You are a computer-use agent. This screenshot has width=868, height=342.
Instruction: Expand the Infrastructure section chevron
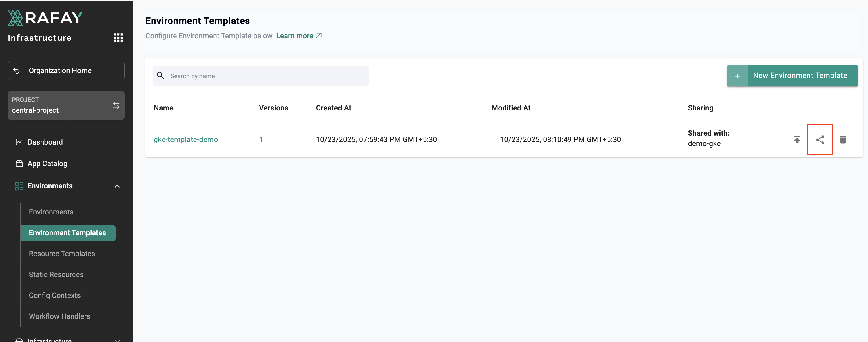point(117,340)
